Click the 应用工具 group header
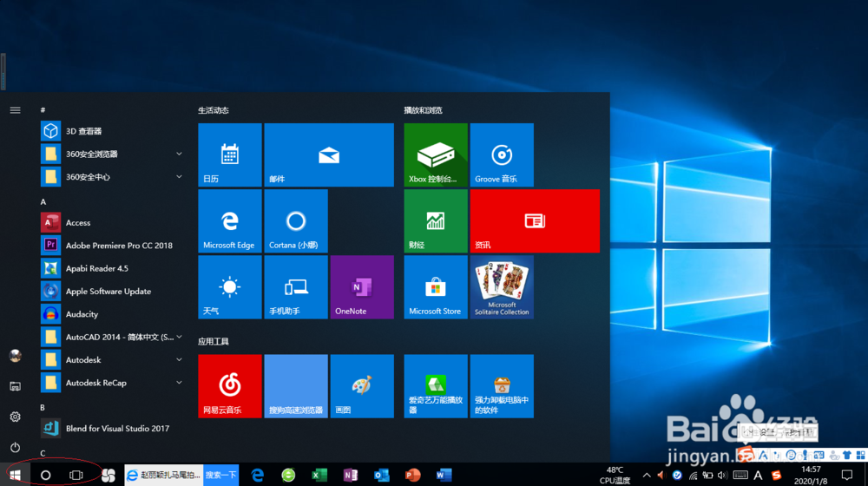Viewport: 868px width, 486px height. 214,342
